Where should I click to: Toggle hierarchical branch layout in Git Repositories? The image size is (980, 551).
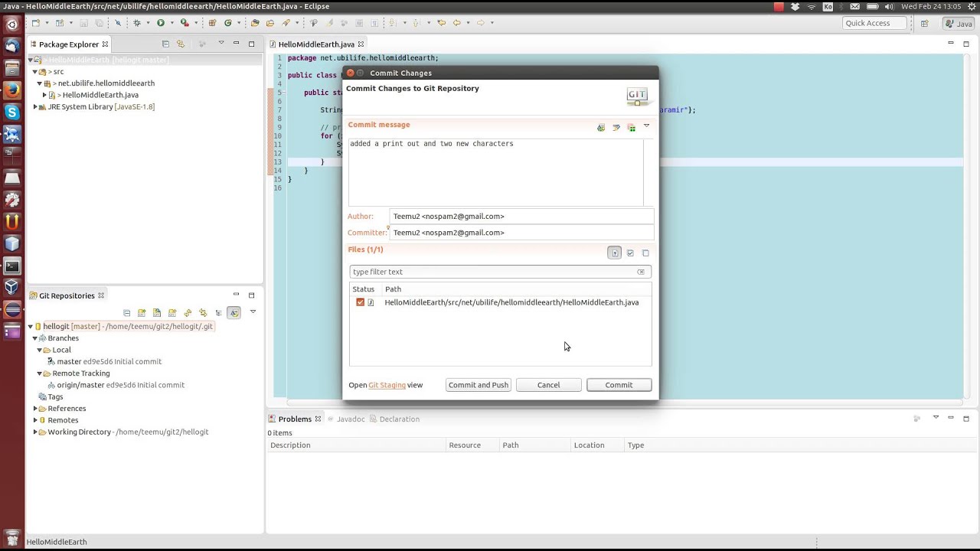pos(218,312)
